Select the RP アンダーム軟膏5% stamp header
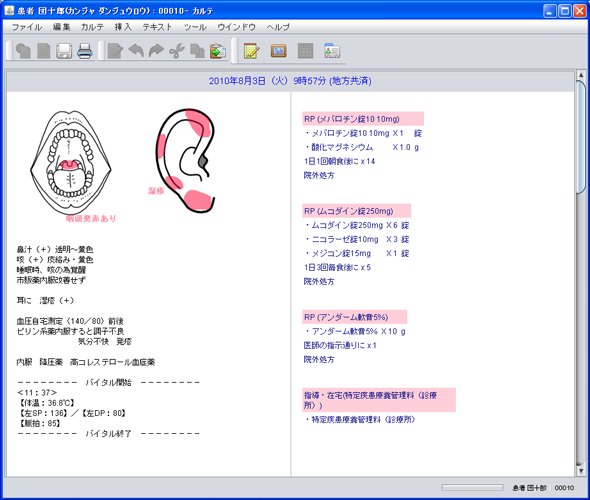590x500 pixels. click(355, 317)
